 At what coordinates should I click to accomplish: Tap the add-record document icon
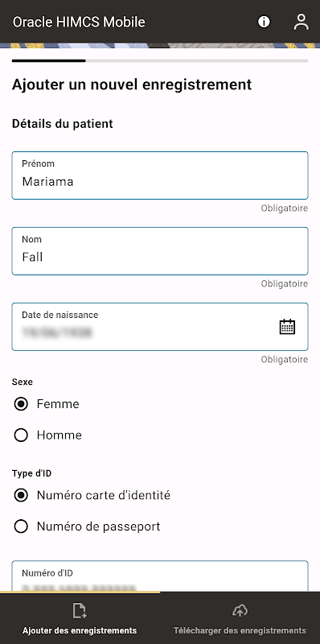point(80,611)
